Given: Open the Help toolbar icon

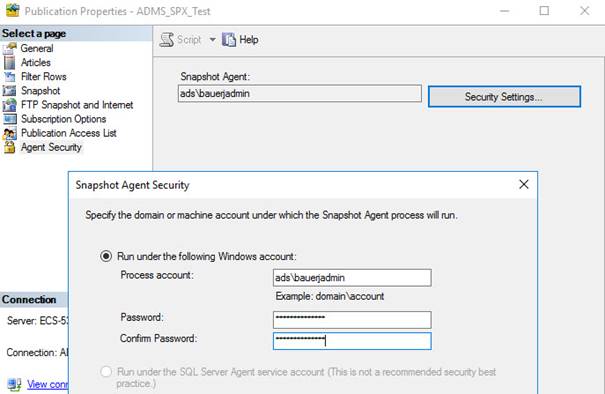Looking at the screenshot, I should point(228,40).
